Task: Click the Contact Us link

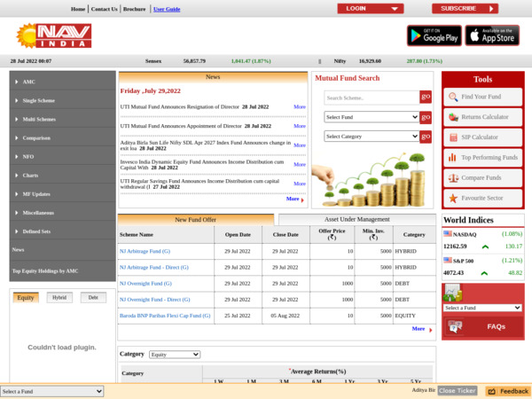Action: pos(104,9)
